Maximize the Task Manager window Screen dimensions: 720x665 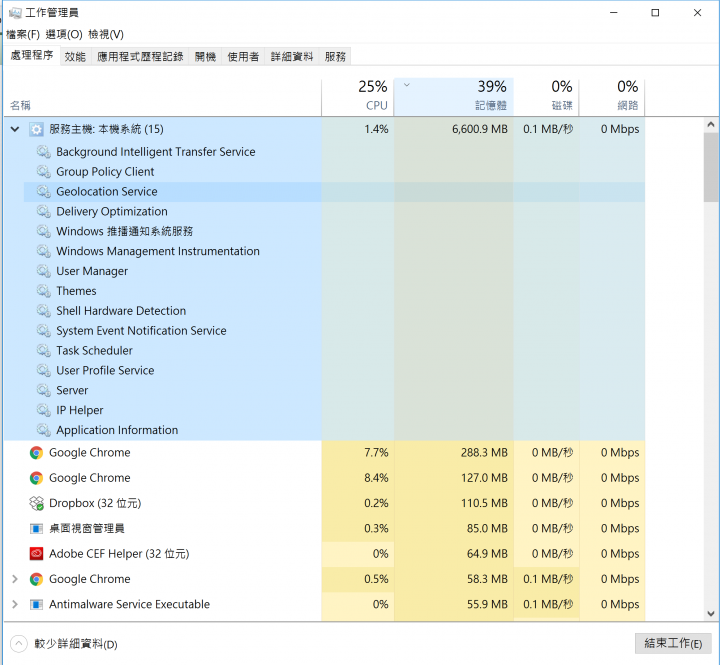tap(655, 13)
